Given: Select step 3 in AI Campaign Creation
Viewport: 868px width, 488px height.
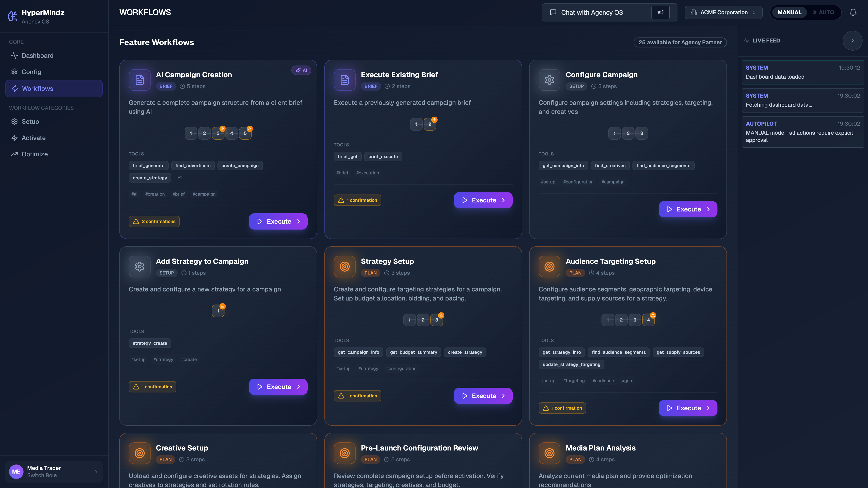Looking at the screenshot, I should point(218,133).
